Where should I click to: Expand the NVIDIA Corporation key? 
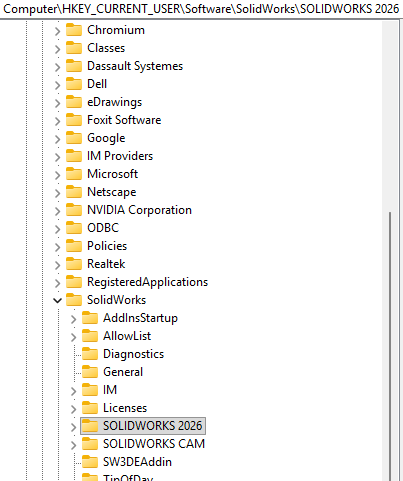tap(58, 211)
